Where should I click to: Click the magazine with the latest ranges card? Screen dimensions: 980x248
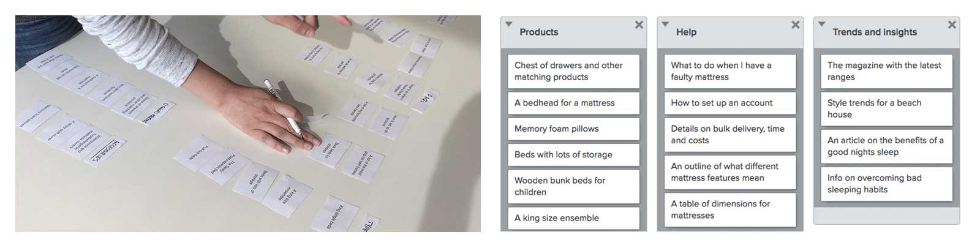(x=886, y=71)
